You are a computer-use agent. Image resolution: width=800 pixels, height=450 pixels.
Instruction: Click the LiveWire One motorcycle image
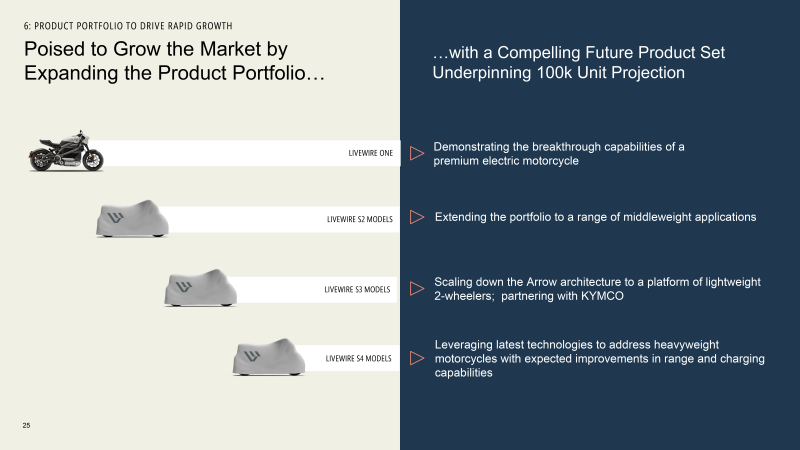[x=66, y=155]
